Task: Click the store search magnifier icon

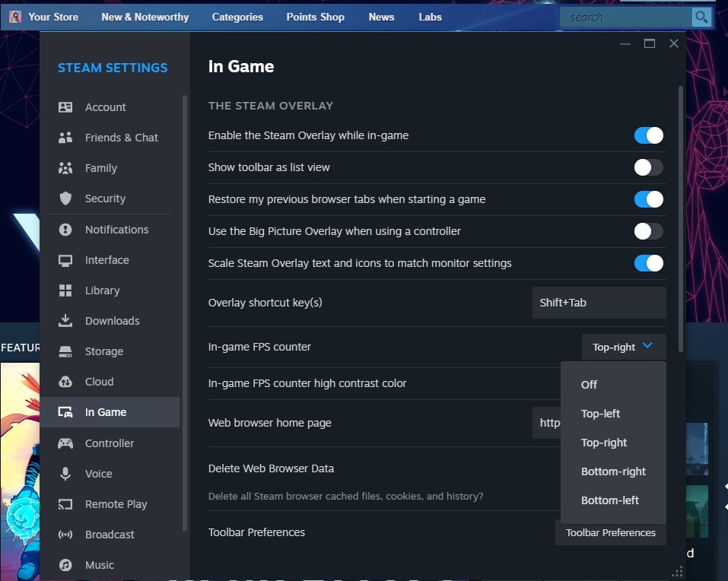Action: (x=701, y=17)
